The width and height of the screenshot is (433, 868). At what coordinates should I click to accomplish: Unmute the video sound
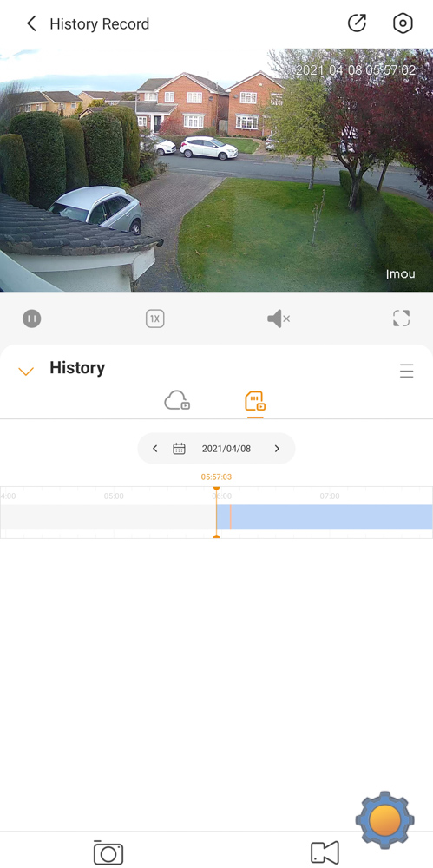coord(279,319)
